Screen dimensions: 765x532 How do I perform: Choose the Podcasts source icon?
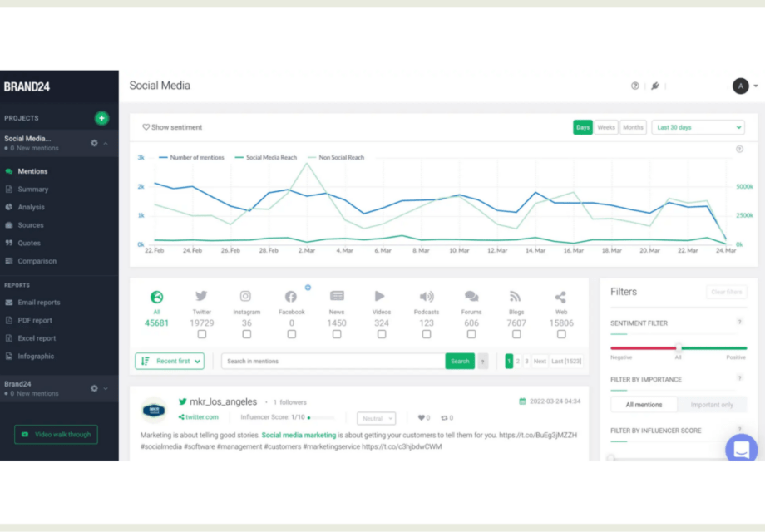coord(427,296)
